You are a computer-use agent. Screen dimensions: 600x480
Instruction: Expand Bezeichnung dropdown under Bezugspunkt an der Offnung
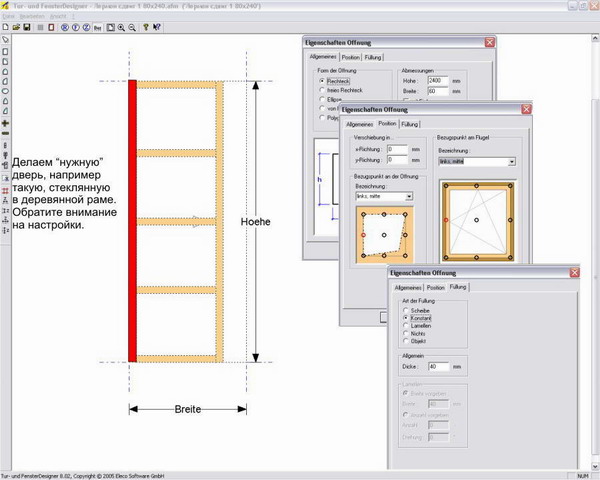(x=408, y=197)
